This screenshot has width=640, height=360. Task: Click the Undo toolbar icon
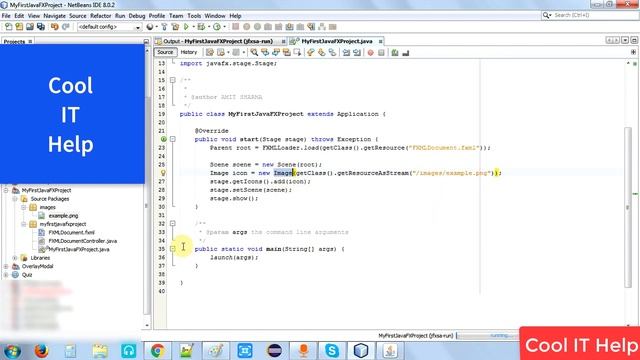(x=55, y=27)
